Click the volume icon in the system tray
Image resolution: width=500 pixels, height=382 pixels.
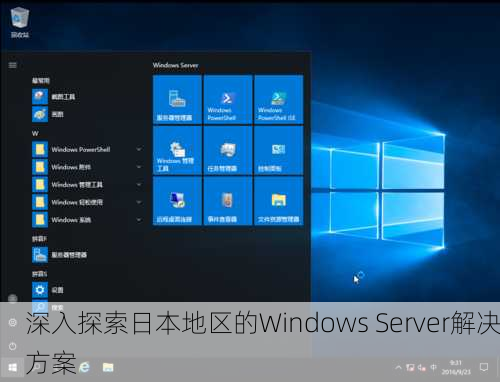[x=422, y=367]
